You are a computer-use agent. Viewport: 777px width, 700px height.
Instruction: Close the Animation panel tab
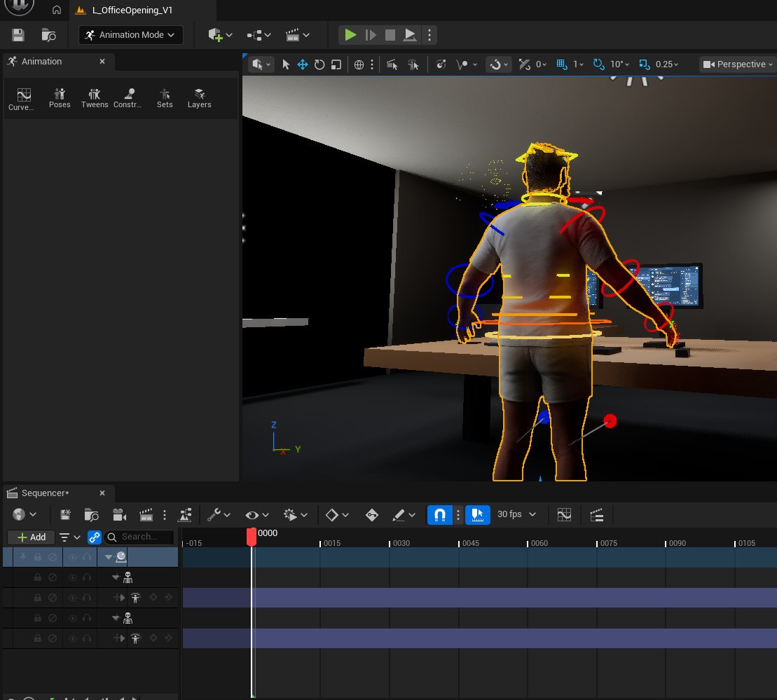coord(102,62)
